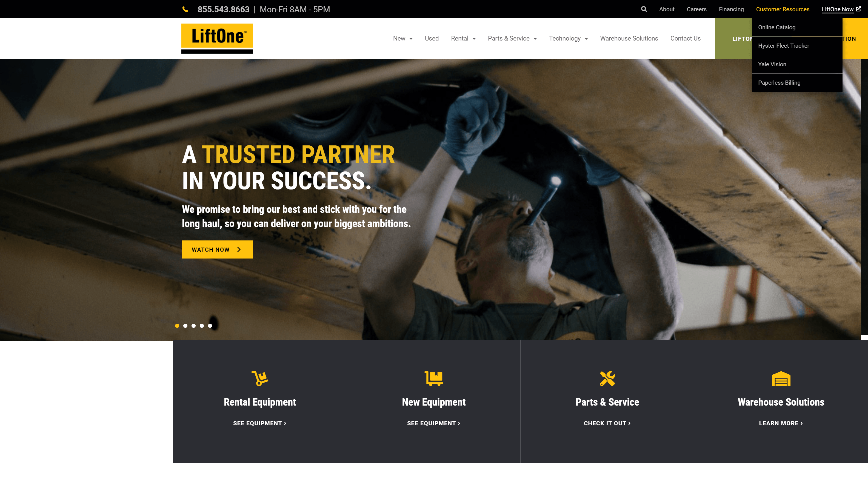Open the Technology dropdown menu
Viewport: 868px width, 488px height.
(x=568, y=38)
